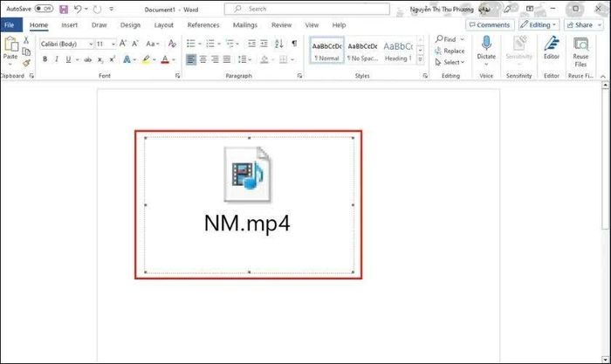
Task: Click Find in Editing group
Action: (x=445, y=39)
